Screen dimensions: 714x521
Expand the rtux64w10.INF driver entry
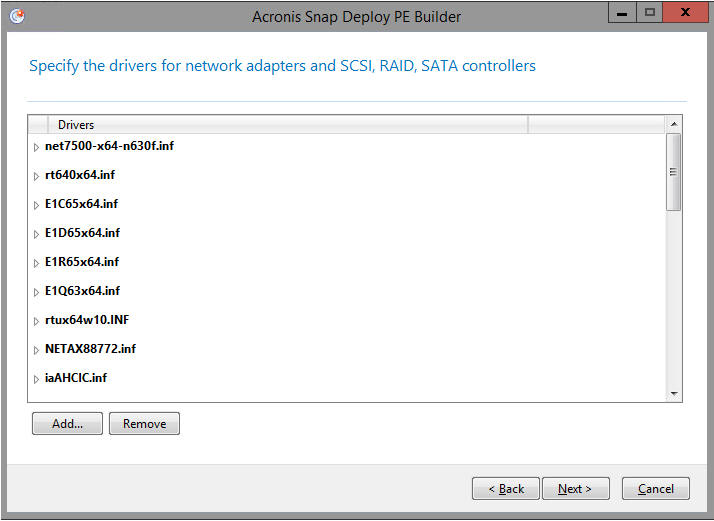coord(36,321)
